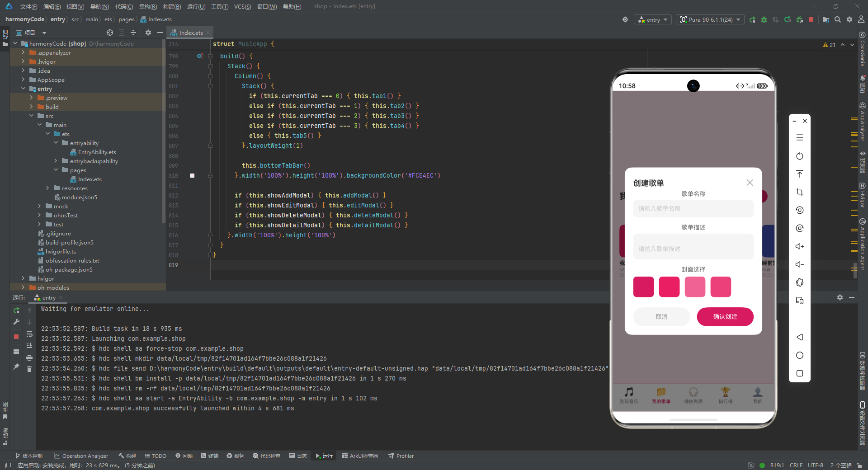This screenshot has width=868, height=470.
Task: Stop the running app from the top toolbar
Action: [x=811, y=19]
